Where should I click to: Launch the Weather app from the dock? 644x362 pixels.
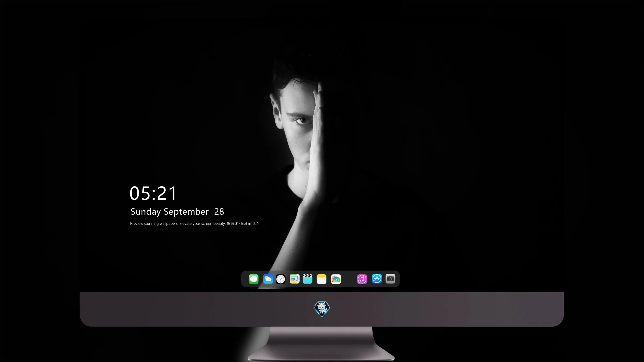268,279
